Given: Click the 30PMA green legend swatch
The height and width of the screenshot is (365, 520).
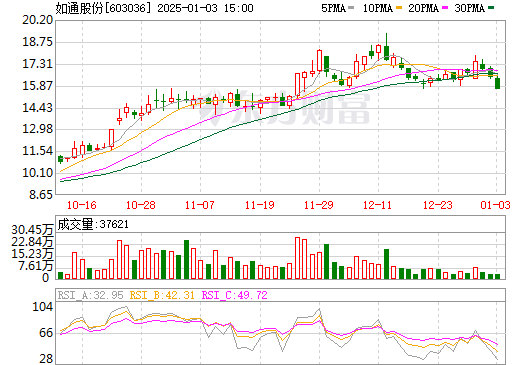Looking at the screenshot, I should point(491,8).
